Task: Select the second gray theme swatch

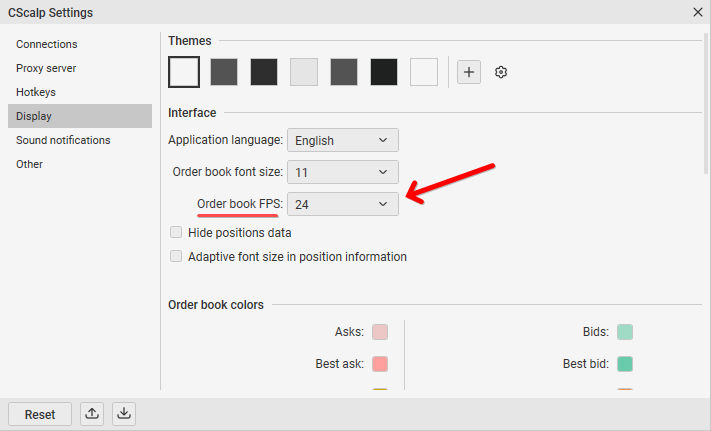Action: tap(224, 72)
